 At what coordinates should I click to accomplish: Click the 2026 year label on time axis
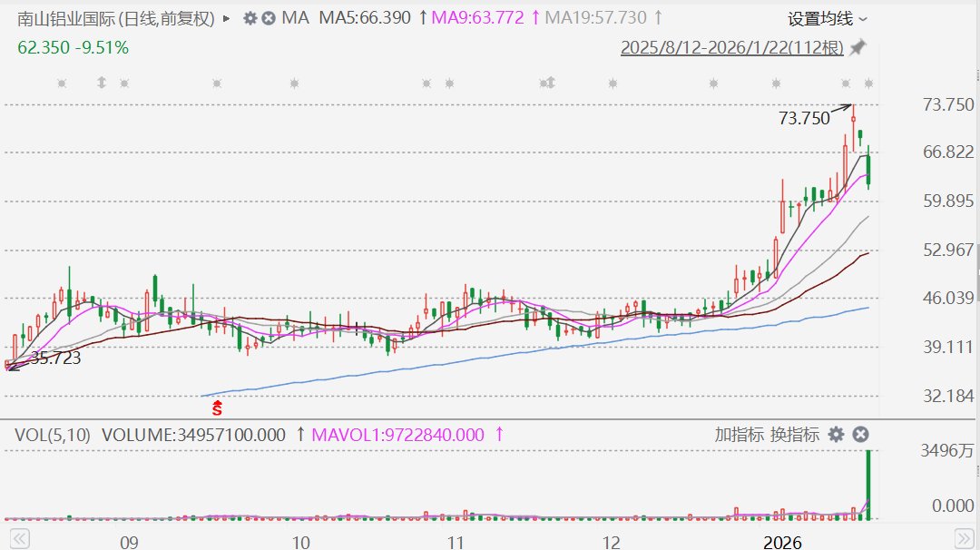[782, 542]
